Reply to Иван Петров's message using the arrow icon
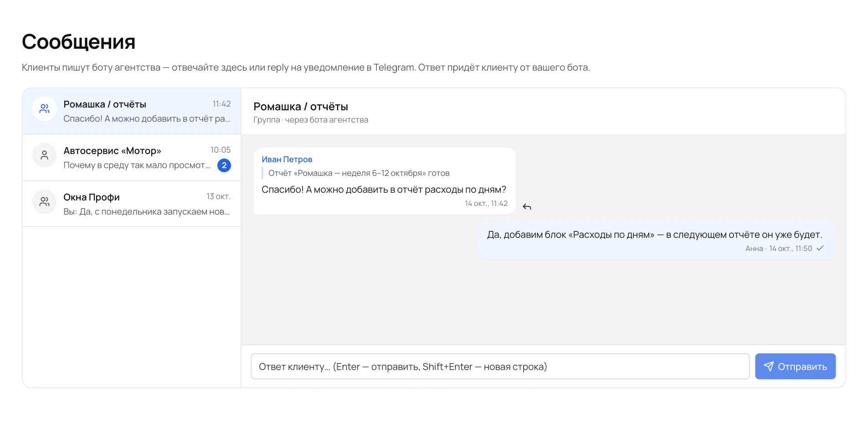The height and width of the screenshot is (421, 868). coord(527,207)
